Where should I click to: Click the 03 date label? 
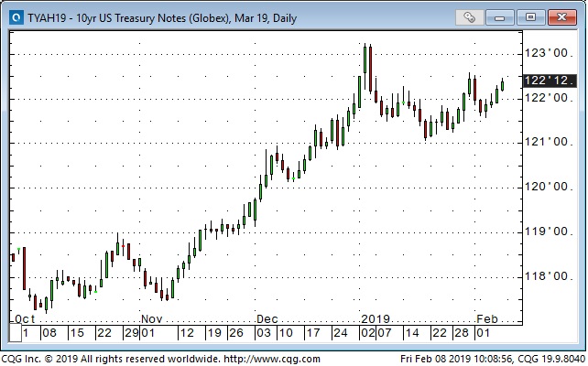pos(264,333)
